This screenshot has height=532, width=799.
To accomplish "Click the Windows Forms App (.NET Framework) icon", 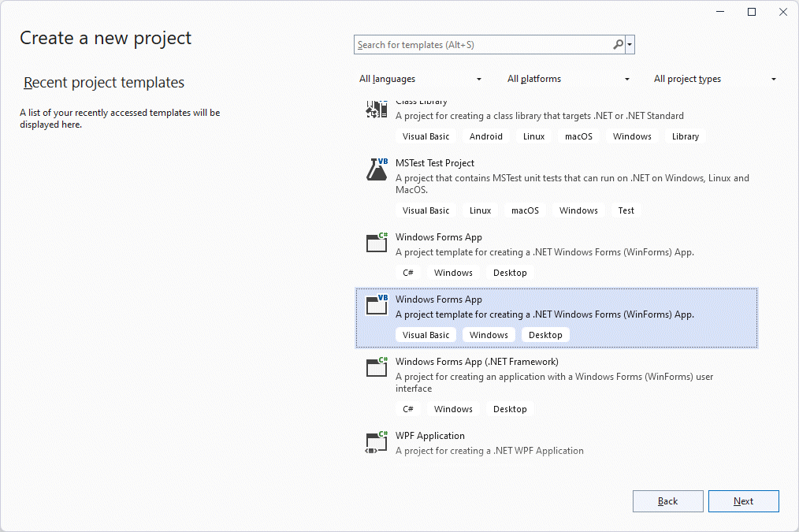I will [377, 367].
